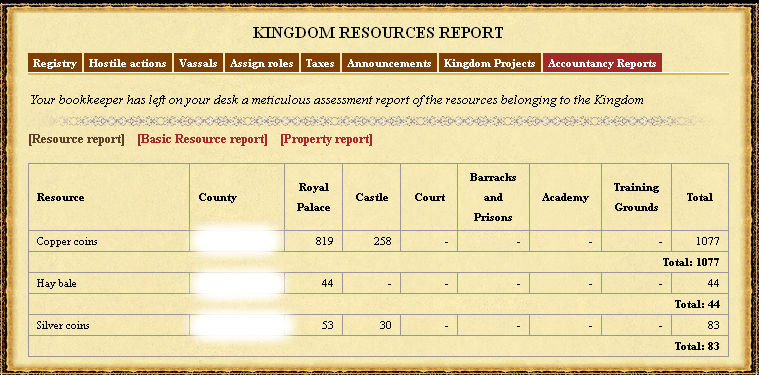This screenshot has height=375, width=759.
Task: Select the Accountancy Reports tab
Action: coord(602,63)
